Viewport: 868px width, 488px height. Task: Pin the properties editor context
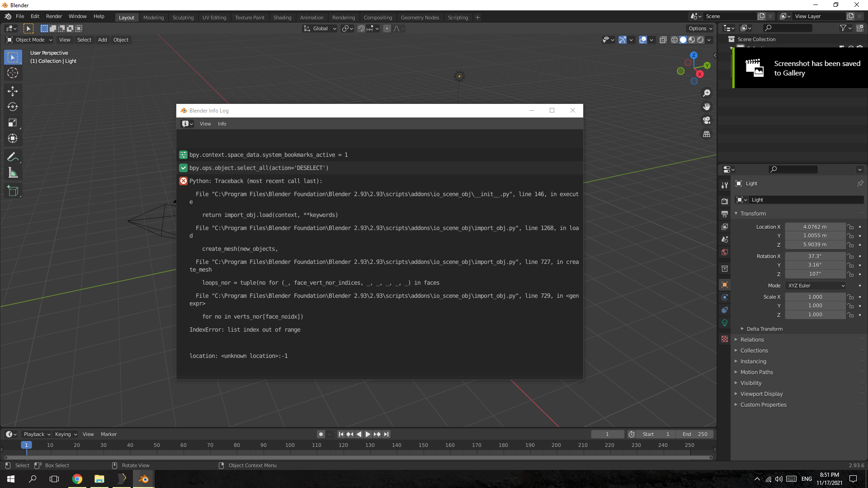pyautogui.click(x=860, y=183)
